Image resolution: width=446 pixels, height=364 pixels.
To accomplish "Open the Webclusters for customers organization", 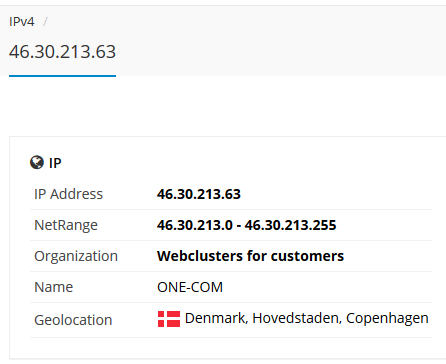I will click(x=250, y=256).
